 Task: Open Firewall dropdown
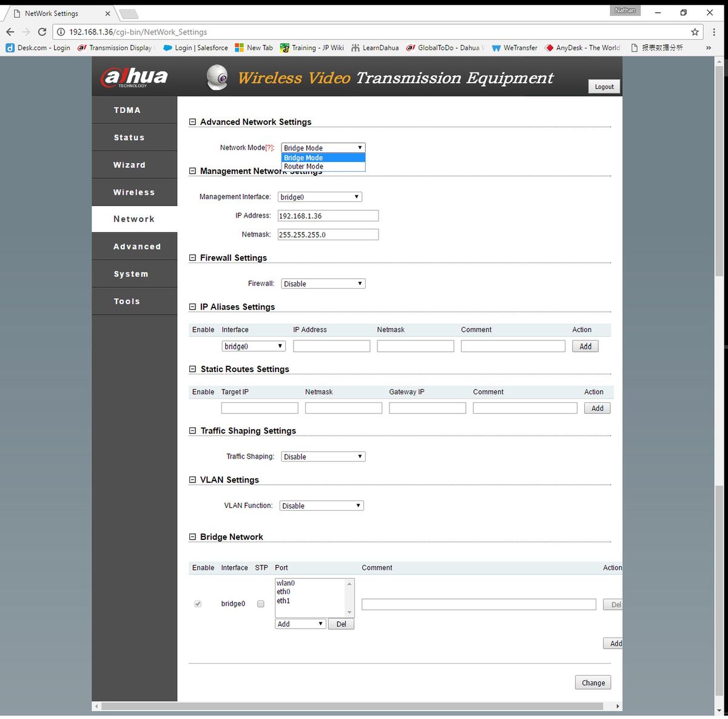point(323,284)
